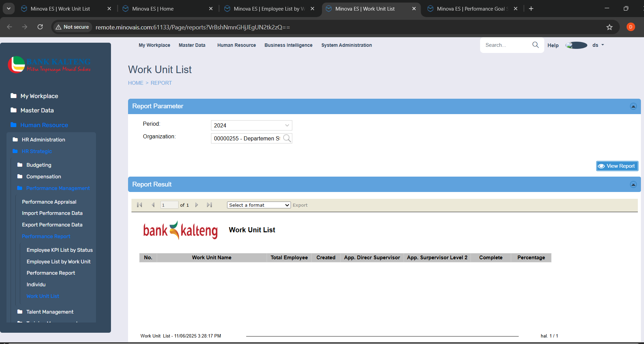The width and height of the screenshot is (644, 344).
Task: Click the current page number box
Action: click(169, 205)
